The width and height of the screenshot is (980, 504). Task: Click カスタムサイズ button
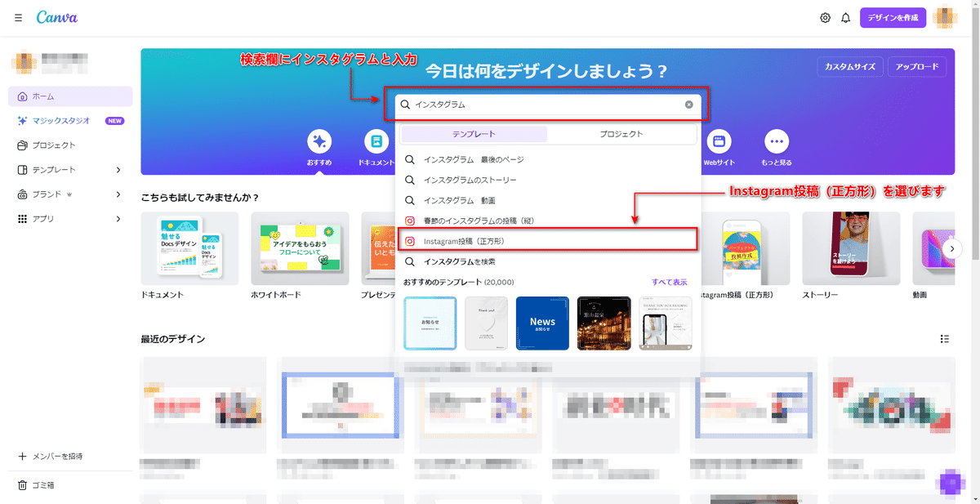pos(850,67)
